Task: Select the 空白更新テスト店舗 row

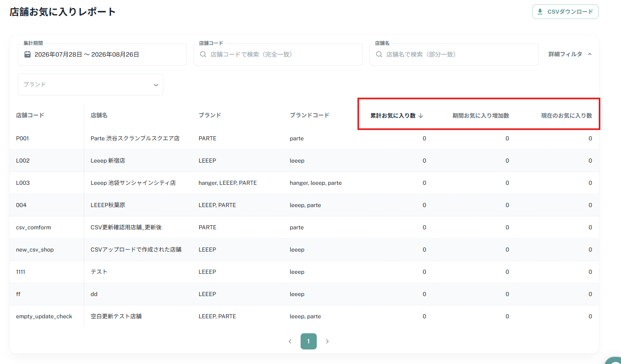Action: (x=304, y=316)
